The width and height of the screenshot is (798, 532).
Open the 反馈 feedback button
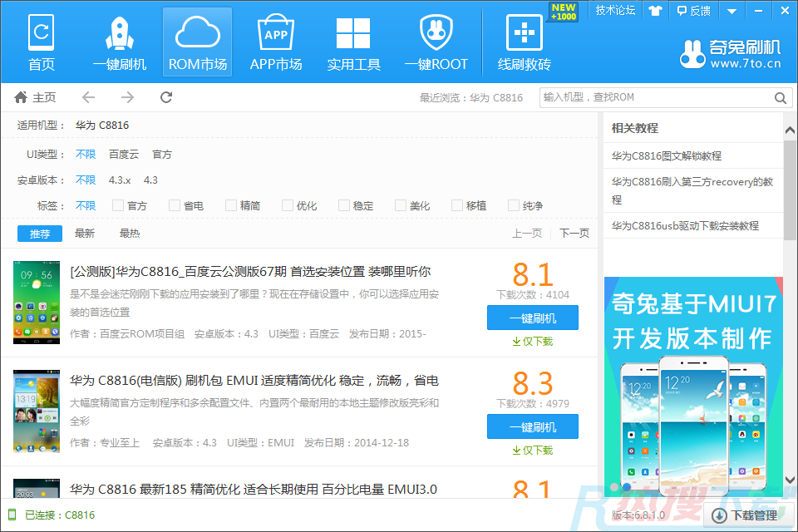(x=693, y=10)
